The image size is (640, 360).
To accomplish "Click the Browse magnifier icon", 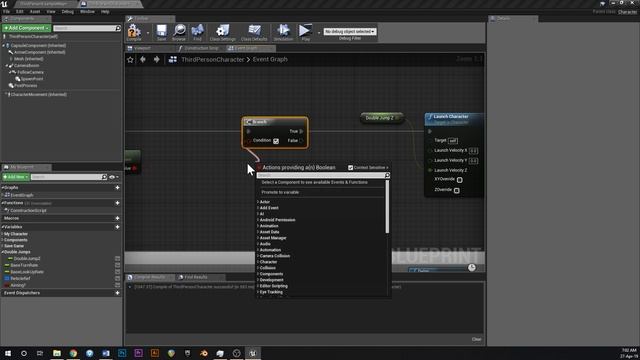I will pos(179,32).
